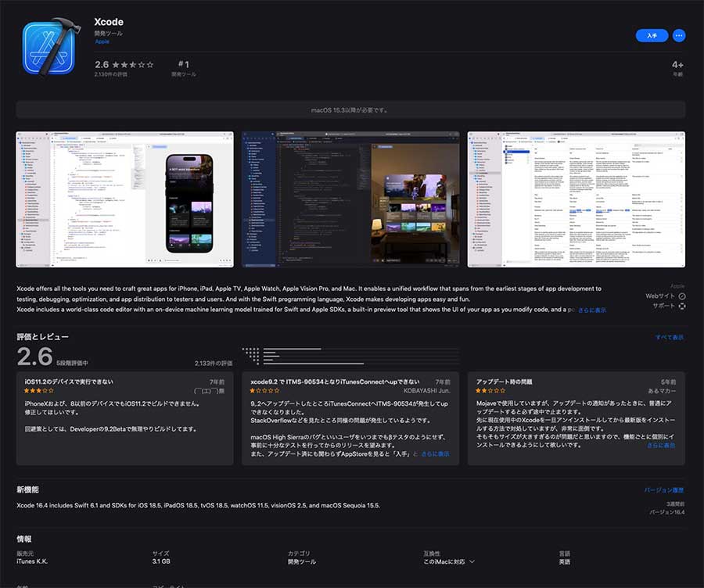This screenshot has height=588, width=704.
Task: Open the more options ellipsis button
Action: (678, 35)
